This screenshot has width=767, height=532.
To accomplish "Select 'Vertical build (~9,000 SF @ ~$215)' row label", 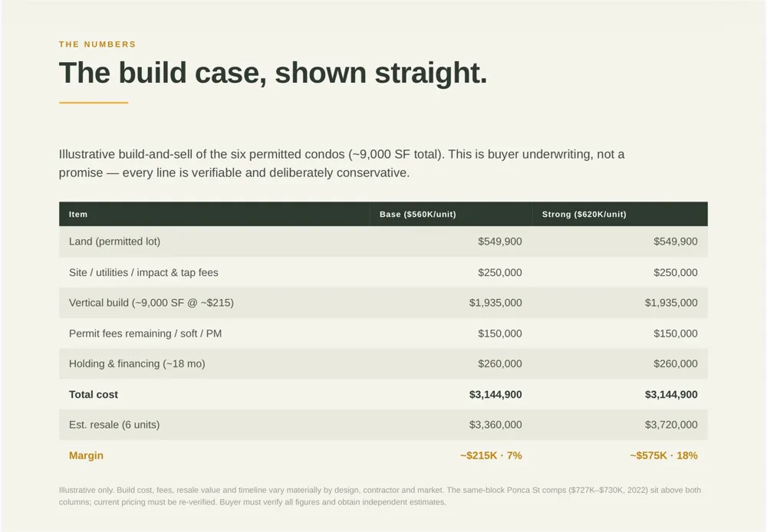I will click(151, 303).
